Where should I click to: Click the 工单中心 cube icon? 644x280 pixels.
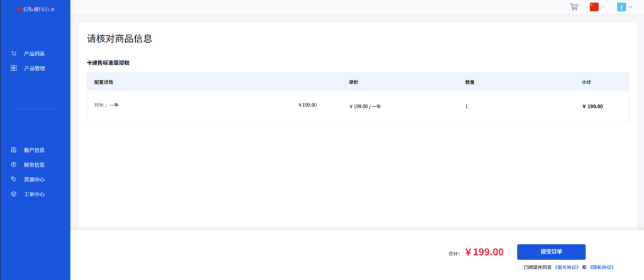point(14,194)
